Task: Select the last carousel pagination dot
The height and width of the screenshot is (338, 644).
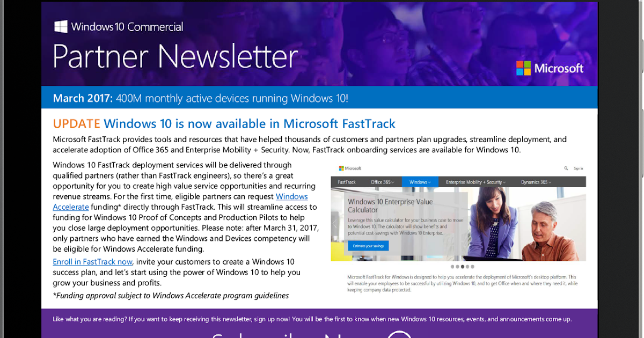Action: click(x=473, y=267)
